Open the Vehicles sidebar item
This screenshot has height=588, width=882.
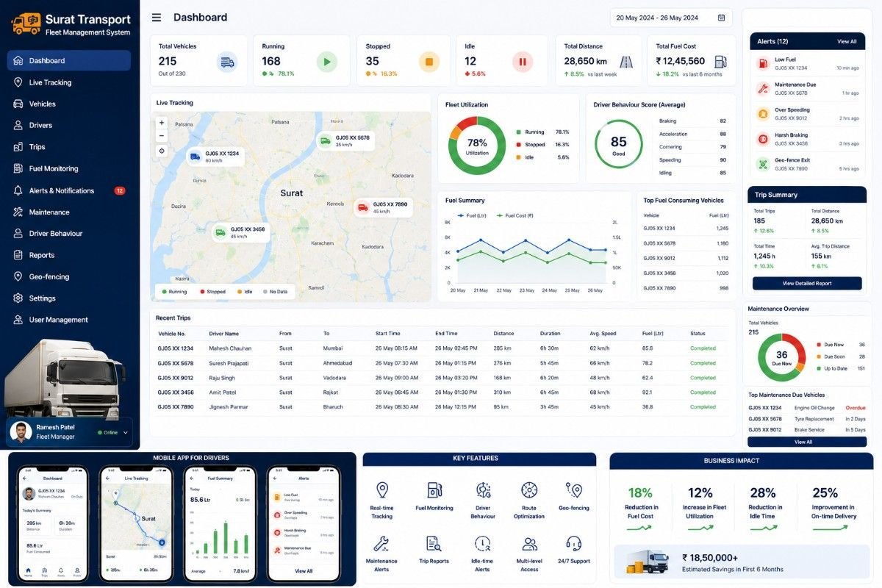[x=69, y=104]
